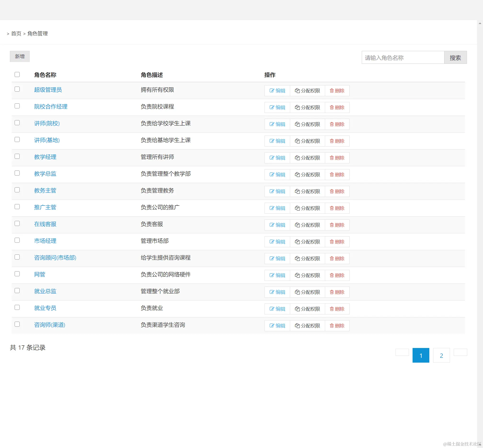This screenshot has width=483, height=448.
Task: Click edit icon in 网管 row
Action: click(x=272, y=275)
